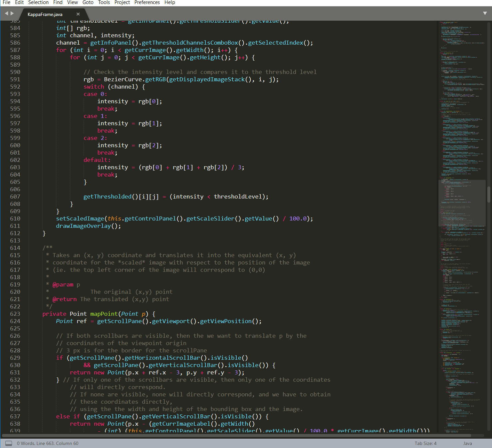This screenshot has width=492, height=448.
Task: Open the Preferences menu
Action: 147,2
